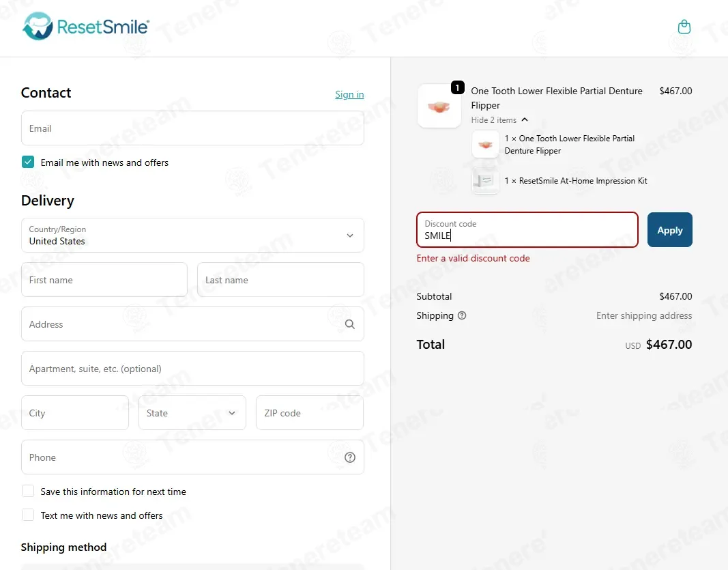Screen dimensions: 728x570
Task: Open the phone field help icon
Action: pos(349,457)
